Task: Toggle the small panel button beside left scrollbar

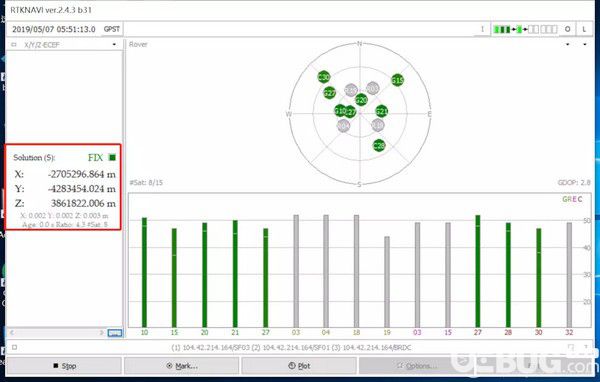Action: [115, 333]
